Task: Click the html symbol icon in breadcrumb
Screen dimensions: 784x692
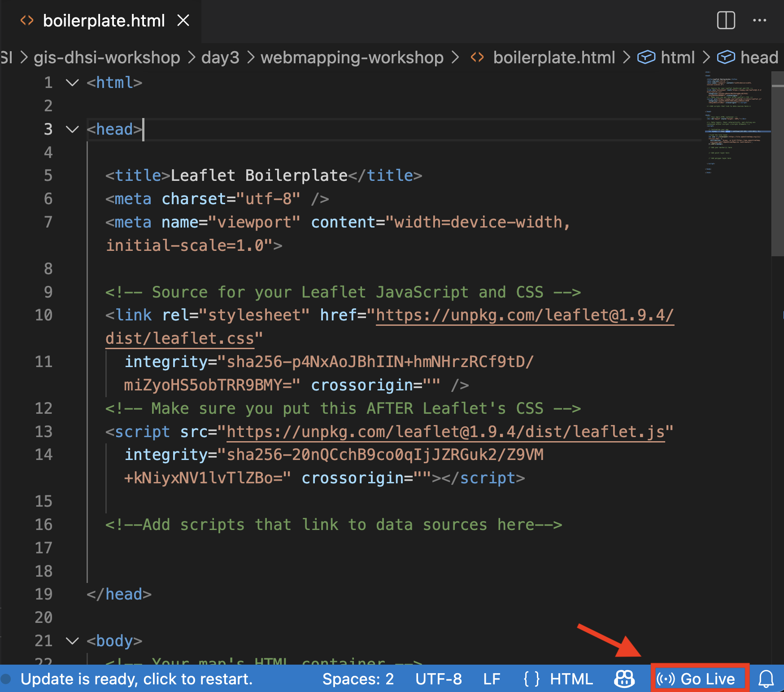Action: 646,57
